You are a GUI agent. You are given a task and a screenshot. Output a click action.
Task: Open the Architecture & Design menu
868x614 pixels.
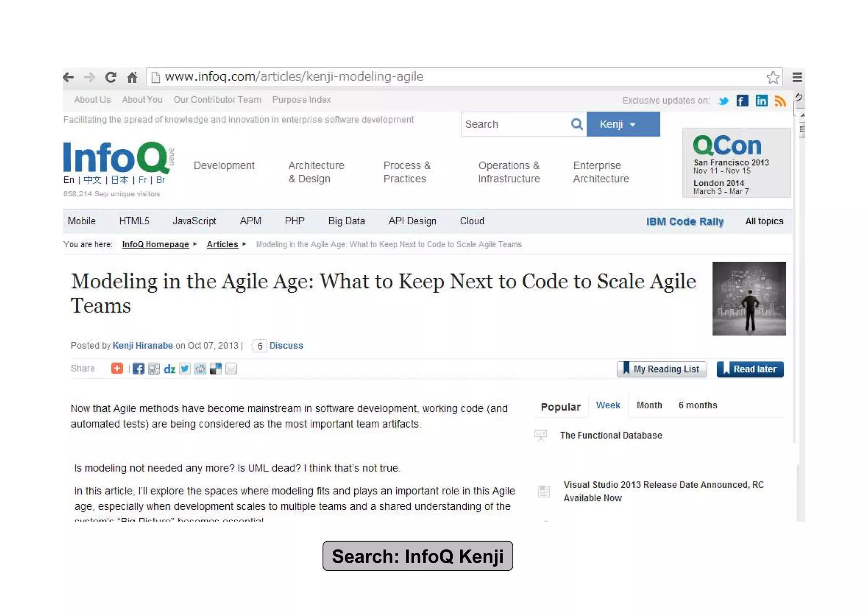pos(316,172)
